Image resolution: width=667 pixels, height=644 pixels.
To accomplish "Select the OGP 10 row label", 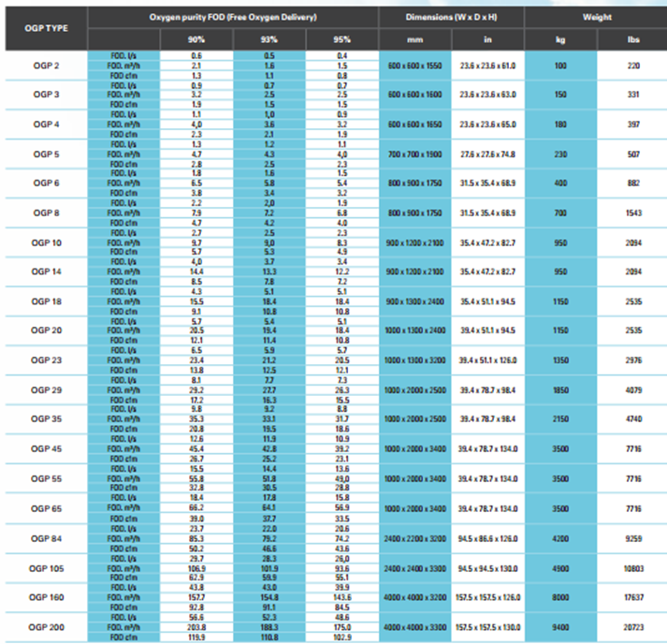I will pos(47,243).
